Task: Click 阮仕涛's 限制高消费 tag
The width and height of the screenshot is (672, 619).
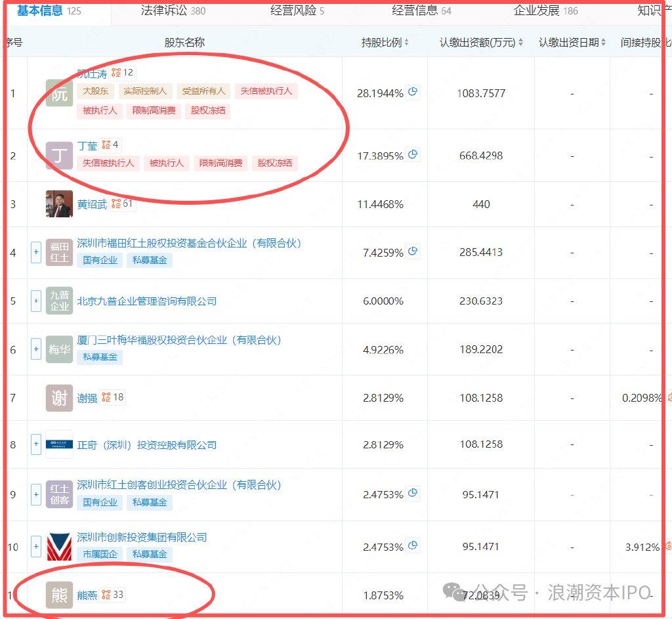Action: click(x=154, y=110)
